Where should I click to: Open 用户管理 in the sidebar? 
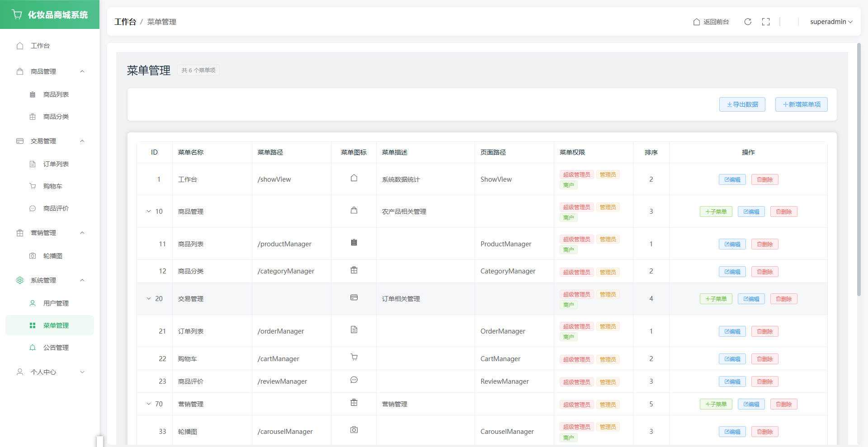coord(56,303)
